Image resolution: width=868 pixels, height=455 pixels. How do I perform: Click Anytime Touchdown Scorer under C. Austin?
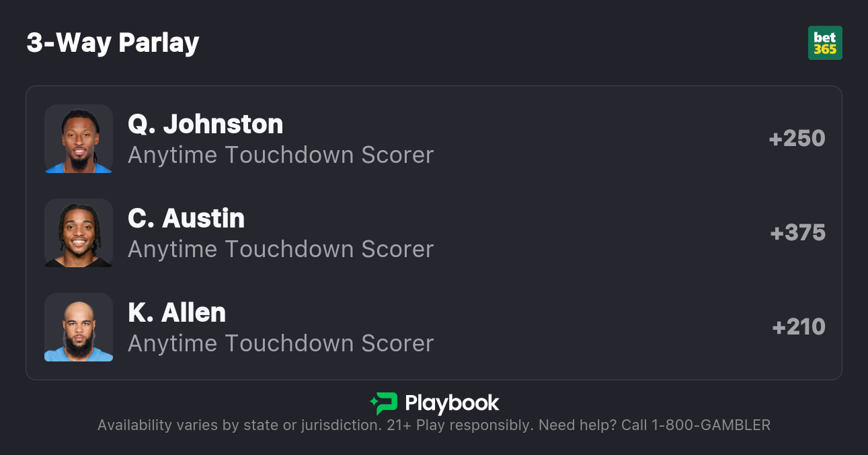[x=280, y=249]
